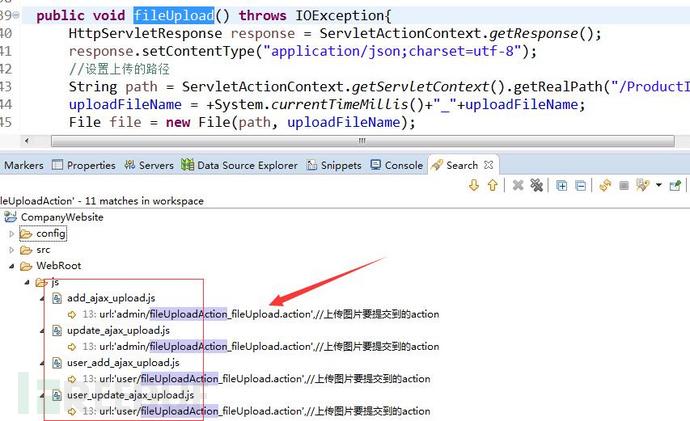Image resolution: width=690 pixels, height=421 pixels.
Task: Click the highlighted fileUpload method name
Action: pos(174,15)
